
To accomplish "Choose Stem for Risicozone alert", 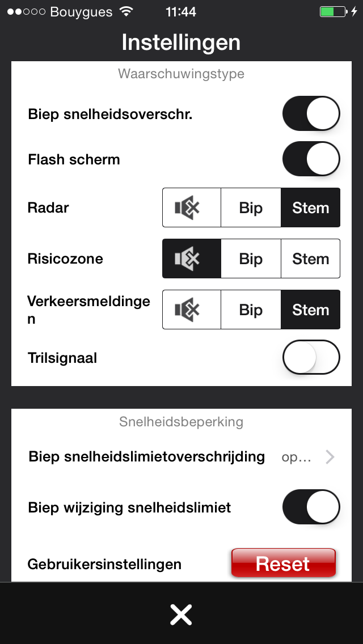I will [x=310, y=259].
